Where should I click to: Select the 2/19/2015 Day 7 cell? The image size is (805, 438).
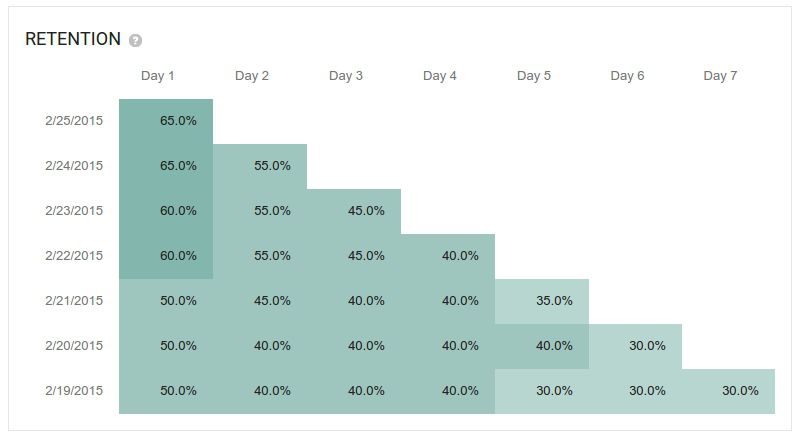(x=728, y=391)
